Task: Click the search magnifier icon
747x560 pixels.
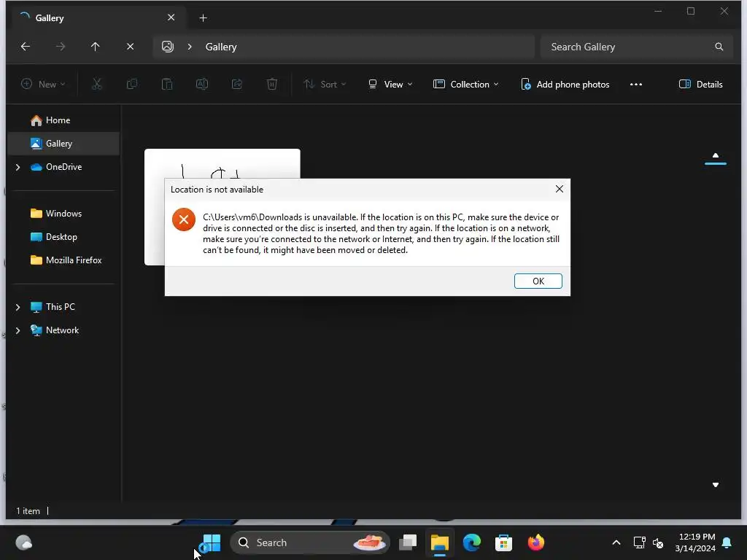Action: pyautogui.click(x=719, y=47)
